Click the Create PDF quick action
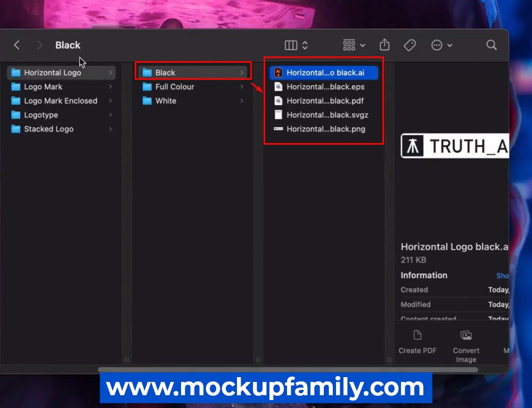Image resolution: width=532 pixels, height=408 pixels. (x=418, y=342)
